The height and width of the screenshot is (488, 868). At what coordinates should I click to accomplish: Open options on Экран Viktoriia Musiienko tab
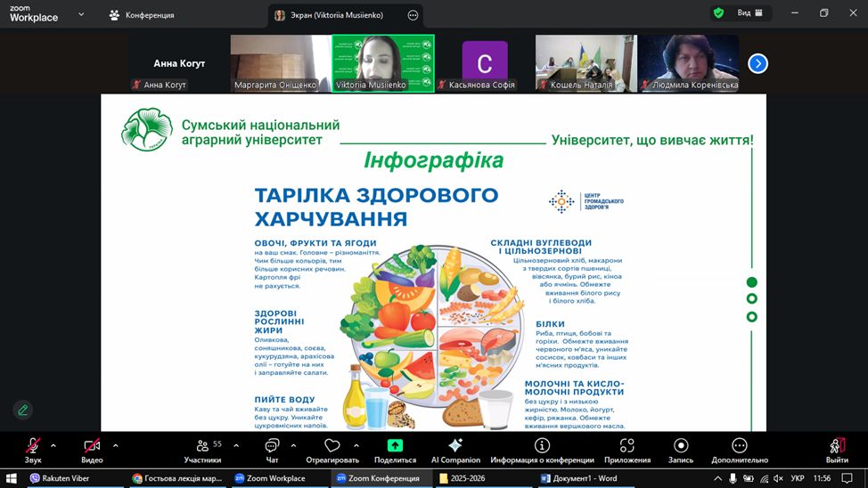(x=413, y=15)
